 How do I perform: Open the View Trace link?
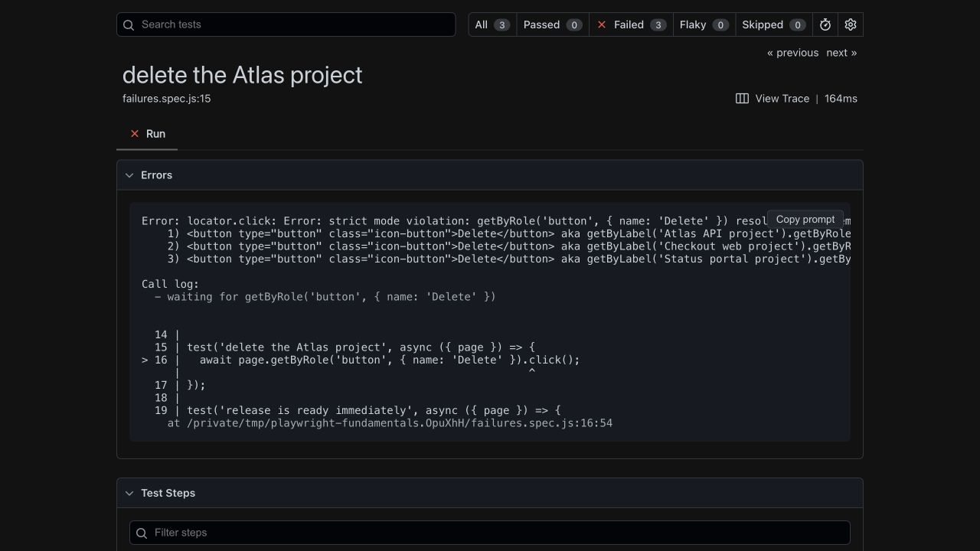[773, 99]
